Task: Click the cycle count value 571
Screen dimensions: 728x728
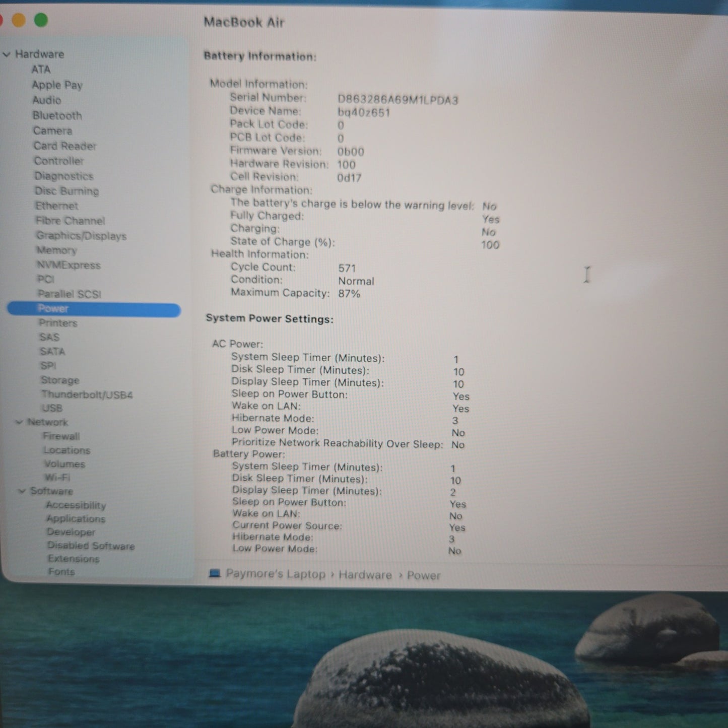Action: pyautogui.click(x=347, y=269)
